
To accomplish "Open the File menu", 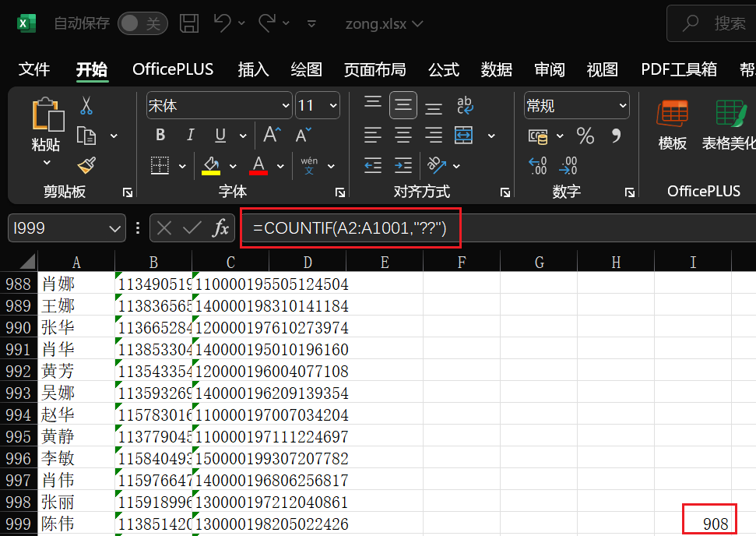I will pos(34,69).
